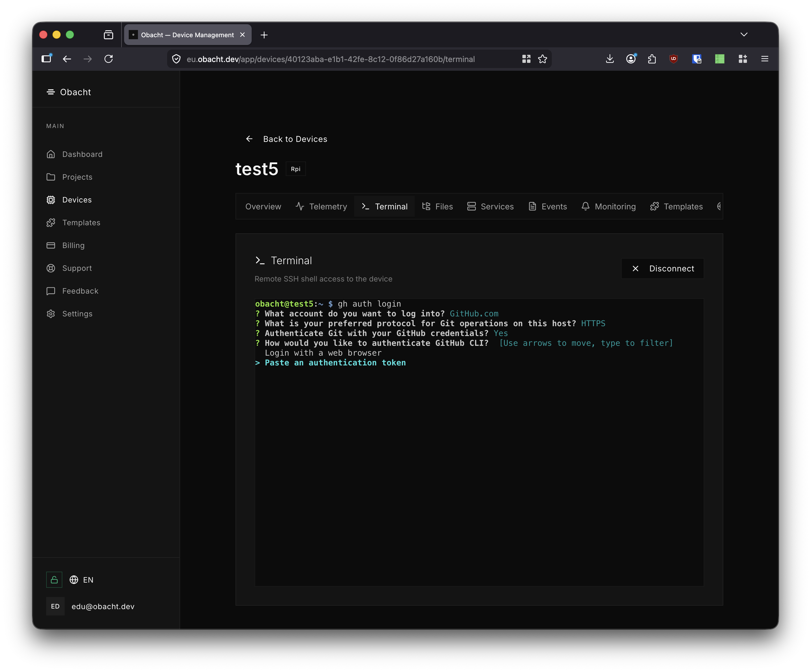
Task: Select 'Paste an authentication token' option
Action: coord(335,363)
